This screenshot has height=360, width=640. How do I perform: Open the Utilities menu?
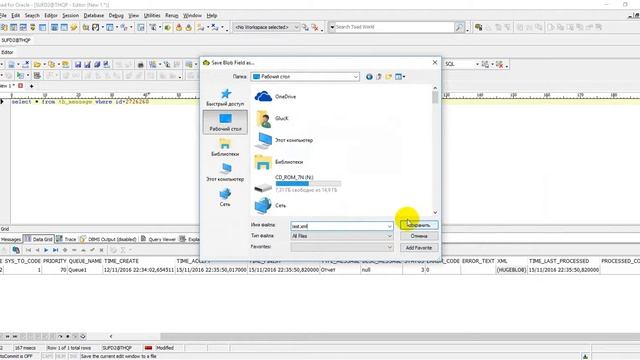[x=152, y=16]
